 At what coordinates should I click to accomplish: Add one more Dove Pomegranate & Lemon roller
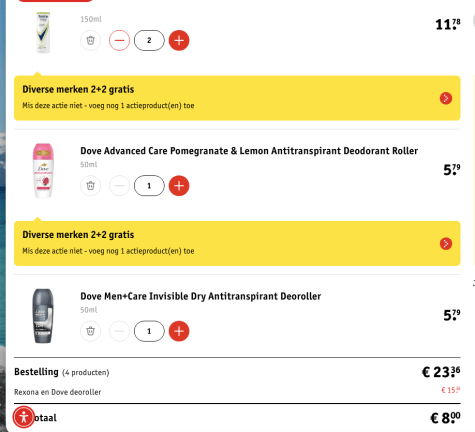[x=179, y=186]
